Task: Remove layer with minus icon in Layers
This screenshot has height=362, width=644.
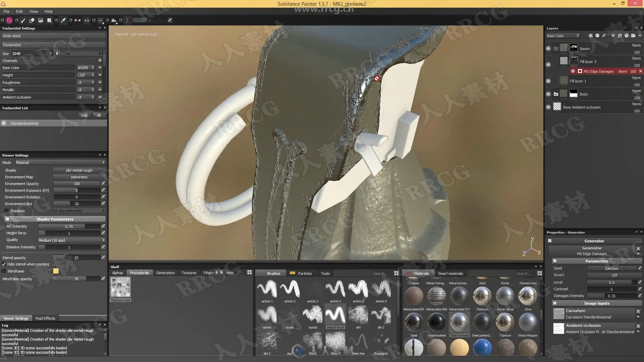Action: point(640,36)
